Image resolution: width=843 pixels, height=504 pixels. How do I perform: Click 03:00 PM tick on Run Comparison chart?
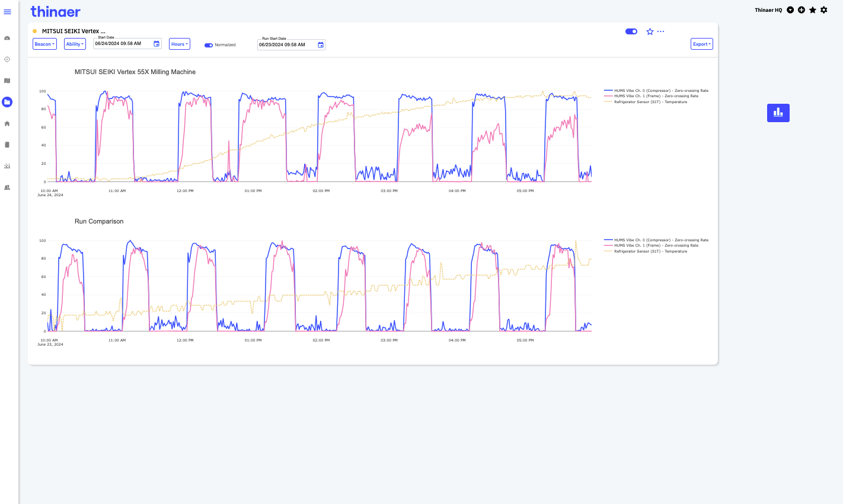click(389, 340)
